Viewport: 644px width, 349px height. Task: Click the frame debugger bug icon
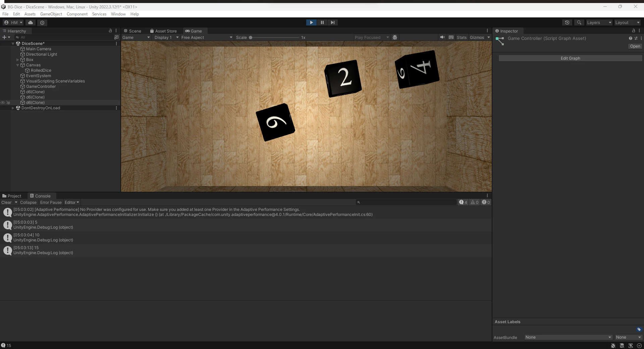click(x=395, y=37)
